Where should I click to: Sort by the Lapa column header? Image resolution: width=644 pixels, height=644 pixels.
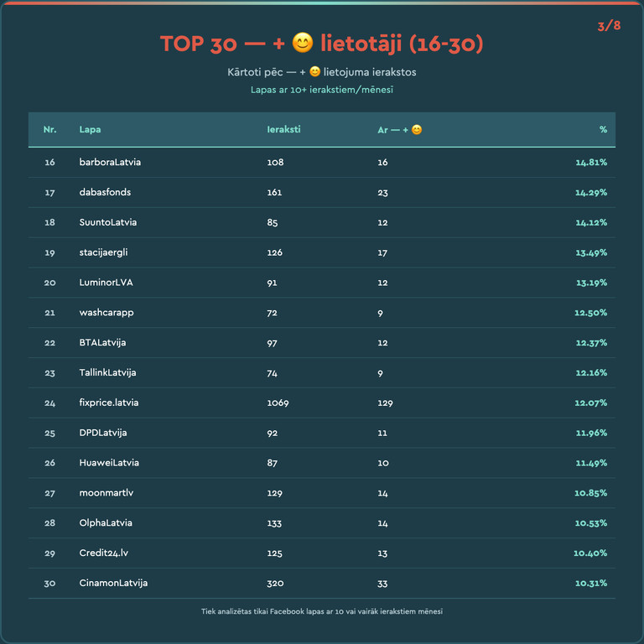coord(90,130)
